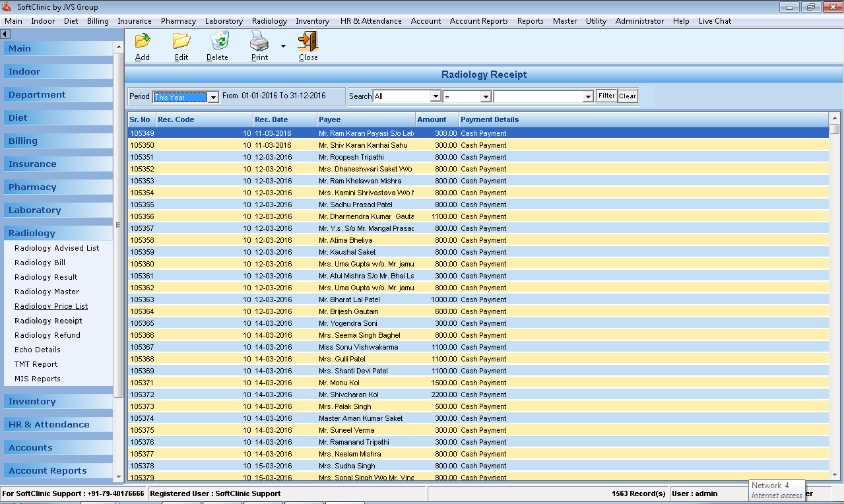
Task: Sort the list by the Amount column header
Action: pos(432,119)
